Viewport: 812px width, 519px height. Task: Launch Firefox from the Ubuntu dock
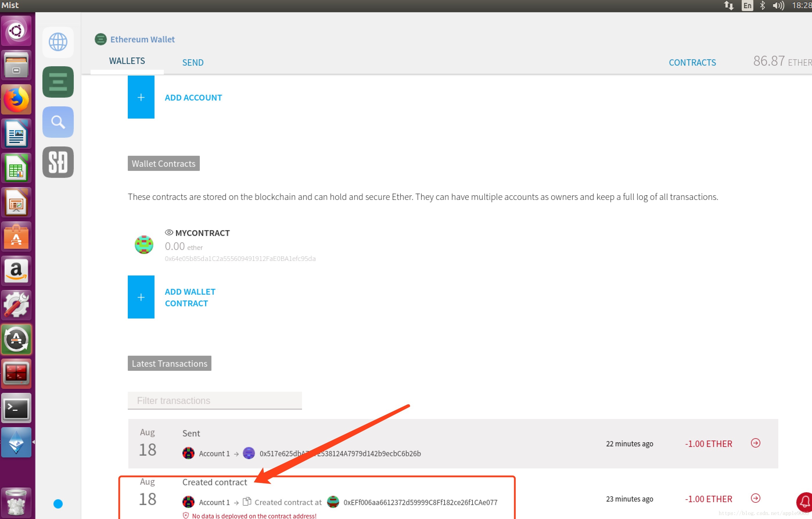click(16, 100)
